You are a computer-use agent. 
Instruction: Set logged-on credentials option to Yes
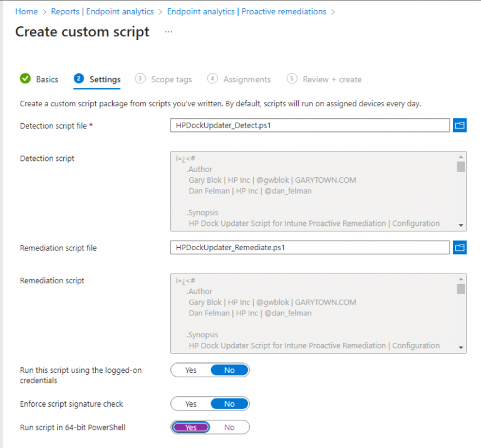click(191, 370)
